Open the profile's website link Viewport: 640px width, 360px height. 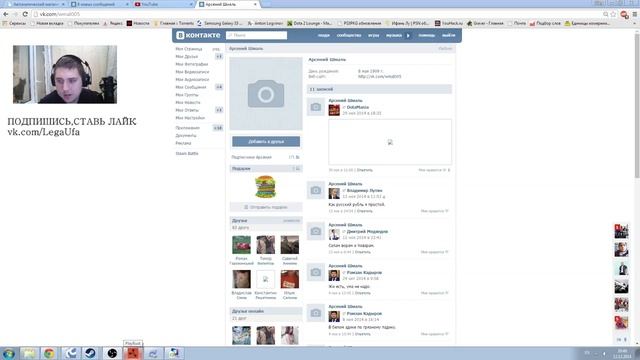(x=380, y=77)
